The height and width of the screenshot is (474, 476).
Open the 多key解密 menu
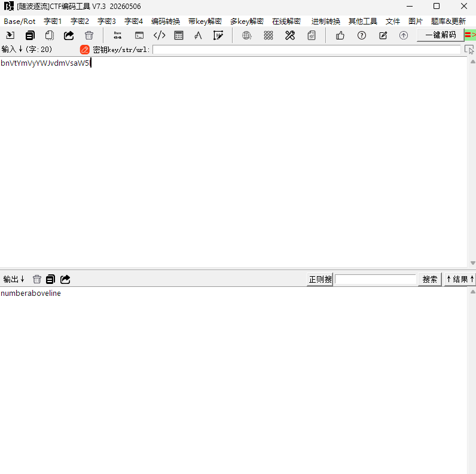(247, 22)
